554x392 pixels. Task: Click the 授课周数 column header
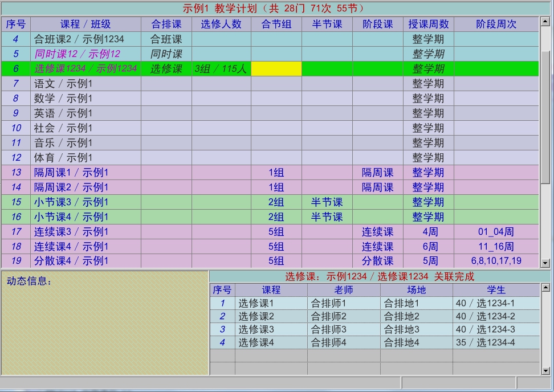(429, 24)
